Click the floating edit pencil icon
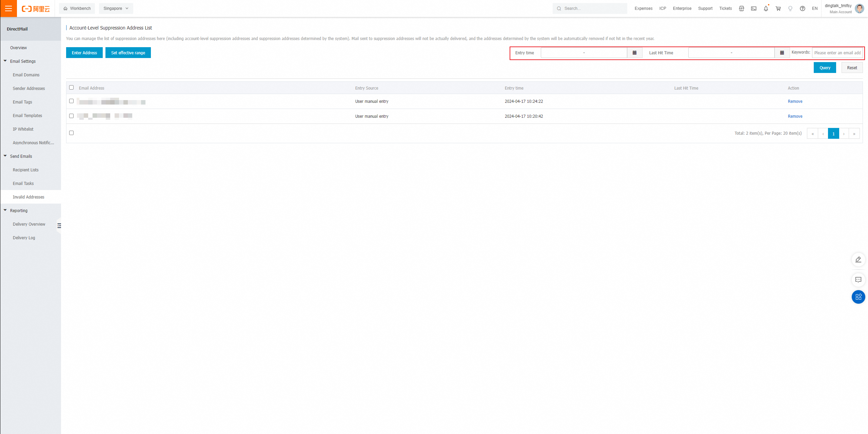868x434 pixels. (858, 260)
